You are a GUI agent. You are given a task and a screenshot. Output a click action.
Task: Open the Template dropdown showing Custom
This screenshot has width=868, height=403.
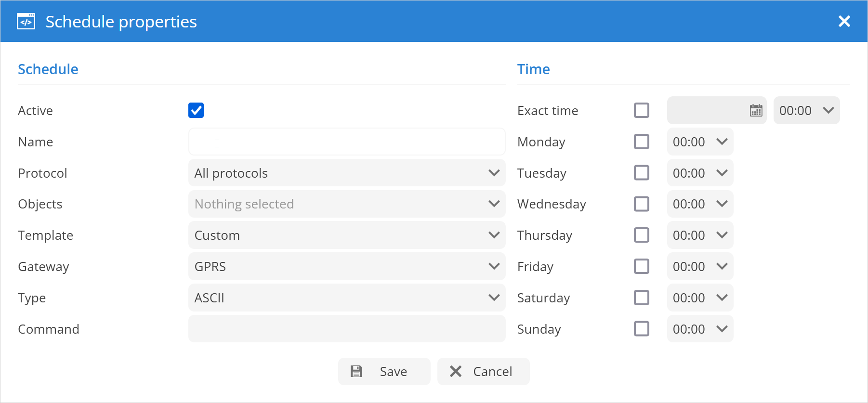[x=346, y=235]
